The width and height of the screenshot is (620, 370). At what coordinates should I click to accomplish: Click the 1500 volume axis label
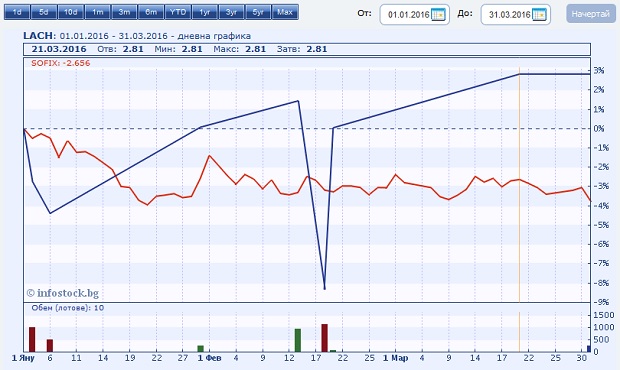pos(604,315)
